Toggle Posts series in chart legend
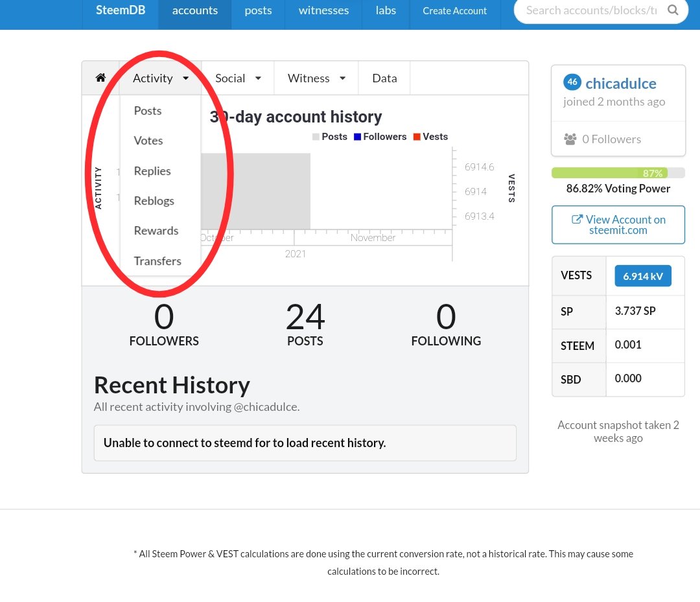 (329, 137)
